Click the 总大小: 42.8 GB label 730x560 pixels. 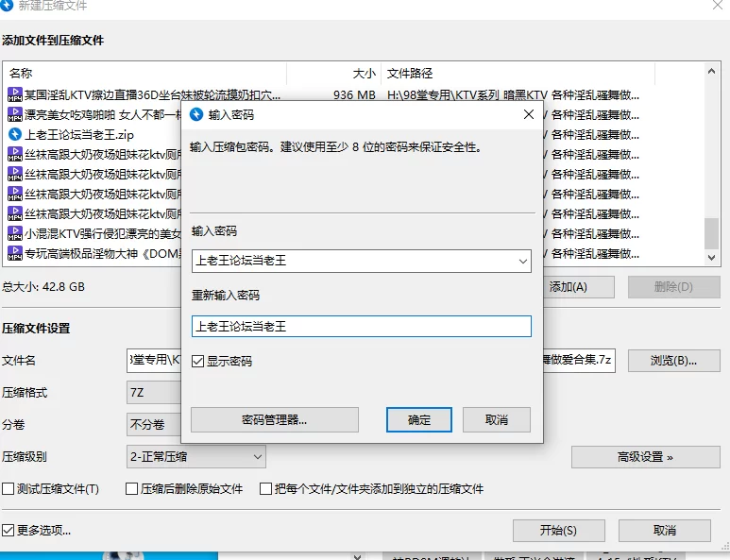(x=43, y=287)
